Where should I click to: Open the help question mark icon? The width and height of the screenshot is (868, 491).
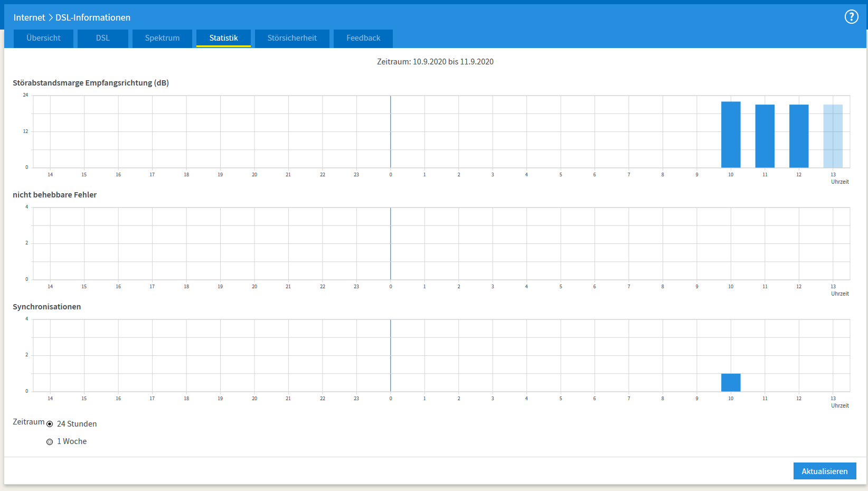[x=851, y=17]
